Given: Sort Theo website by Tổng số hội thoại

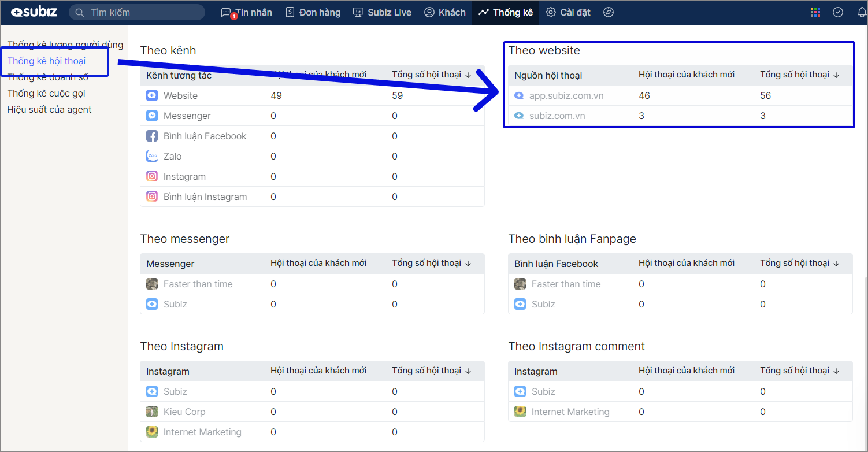Looking at the screenshot, I should pyautogui.click(x=799, y=75).
